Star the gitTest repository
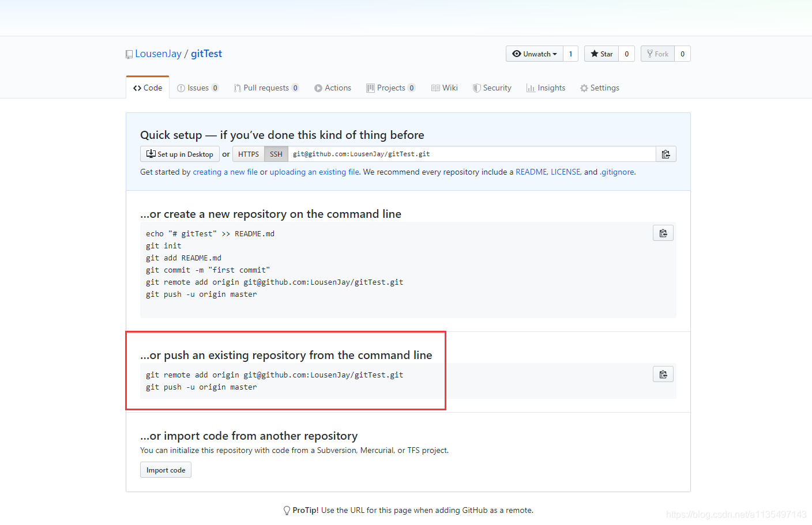The height and width of the screenshot is (525, 812). [x=602, y=54]
